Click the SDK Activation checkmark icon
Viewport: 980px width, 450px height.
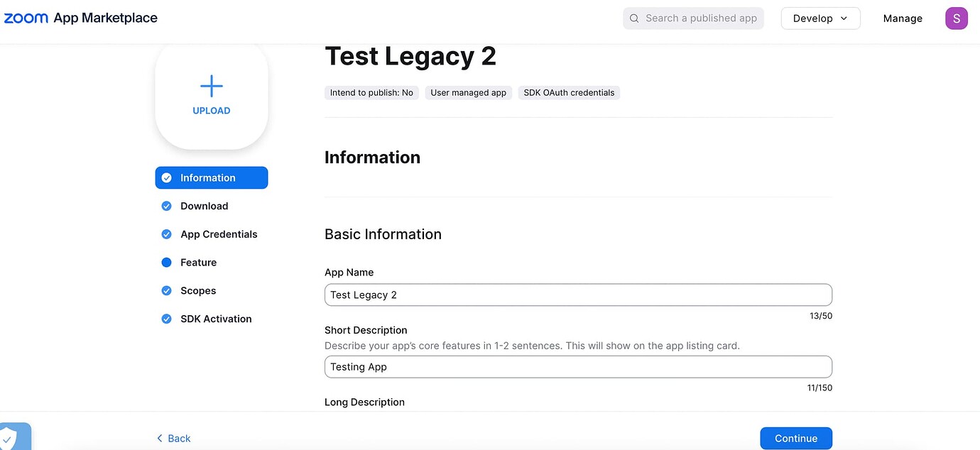point(167,319)
